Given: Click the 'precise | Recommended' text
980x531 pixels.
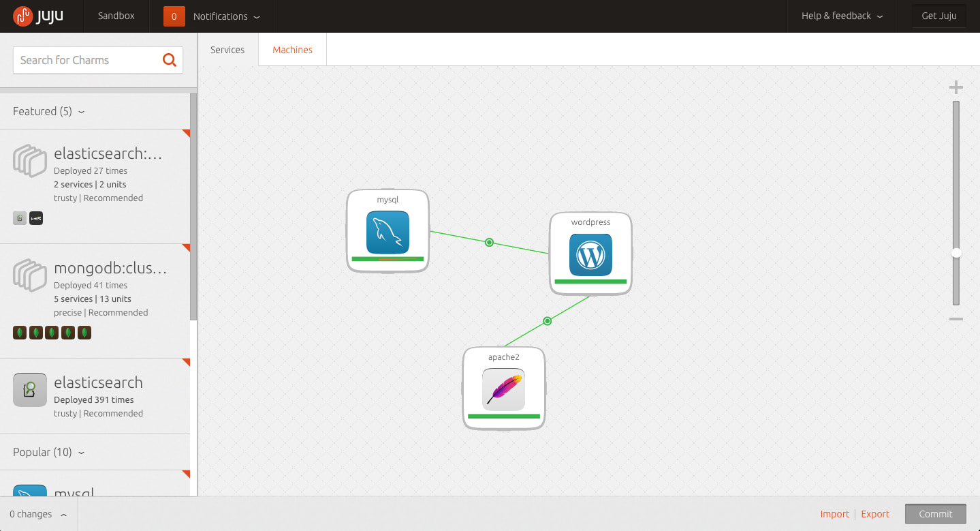Looking at the screenshot, I should [101, 313].
